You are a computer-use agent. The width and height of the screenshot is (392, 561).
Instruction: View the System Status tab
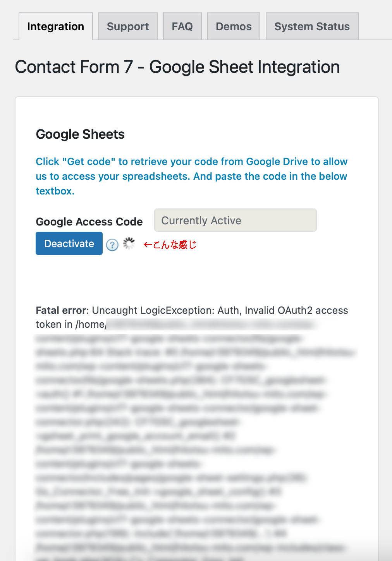tap(312, 26)
